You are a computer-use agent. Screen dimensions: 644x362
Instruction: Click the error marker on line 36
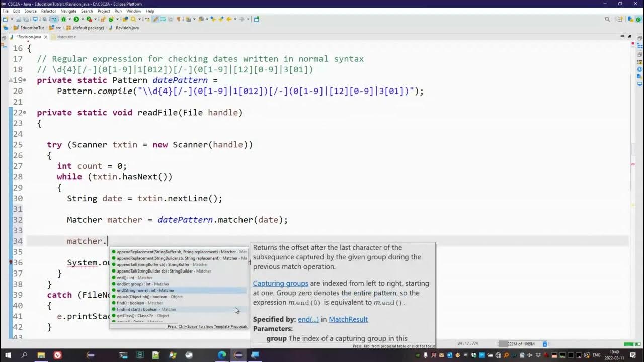click(x=11, y=262)
